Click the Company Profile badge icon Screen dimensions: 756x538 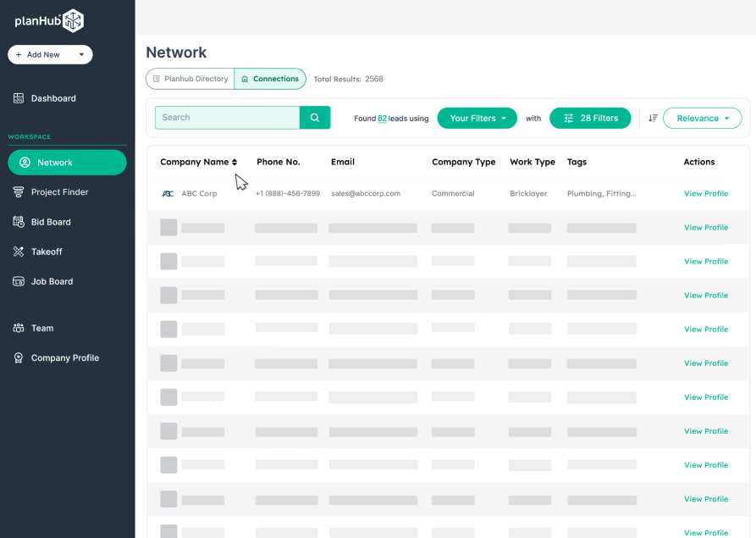[19, 358]
